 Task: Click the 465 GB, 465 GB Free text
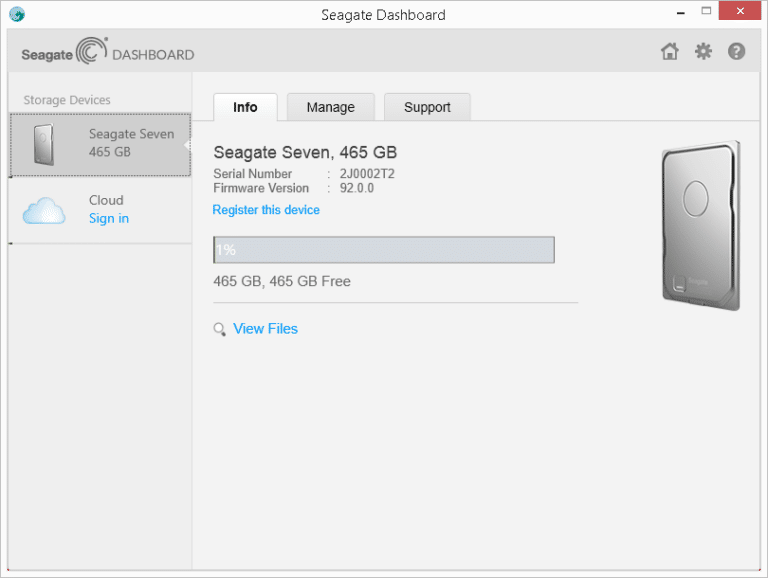coord(282,281)
